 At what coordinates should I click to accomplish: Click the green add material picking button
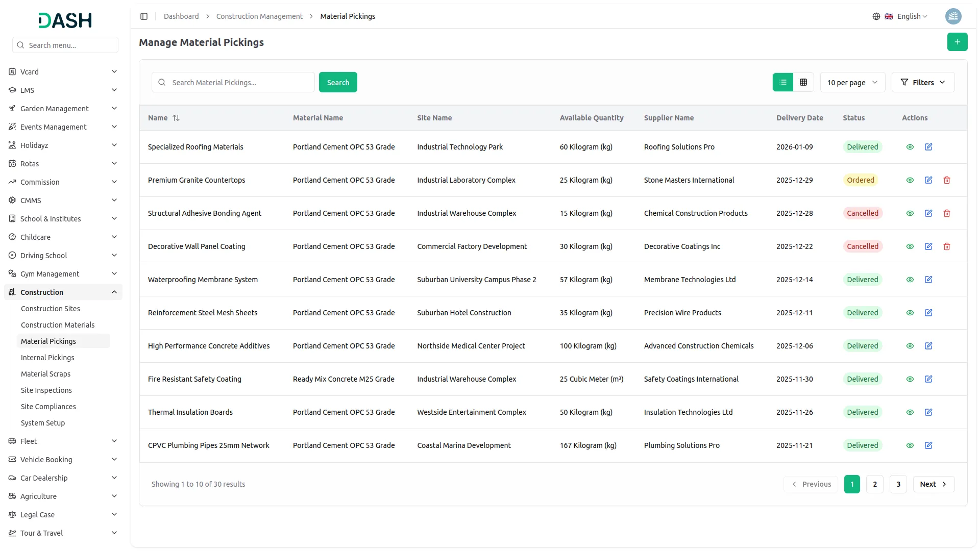coord(957,42)
